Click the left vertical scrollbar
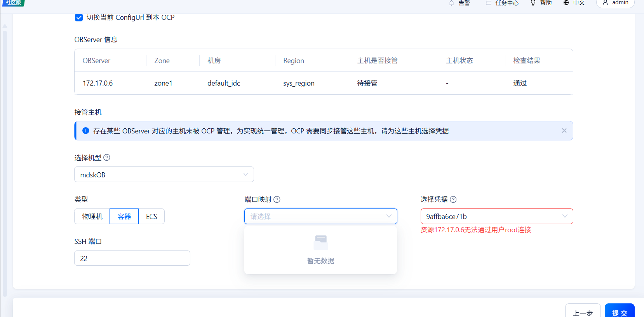 (5, 163)
